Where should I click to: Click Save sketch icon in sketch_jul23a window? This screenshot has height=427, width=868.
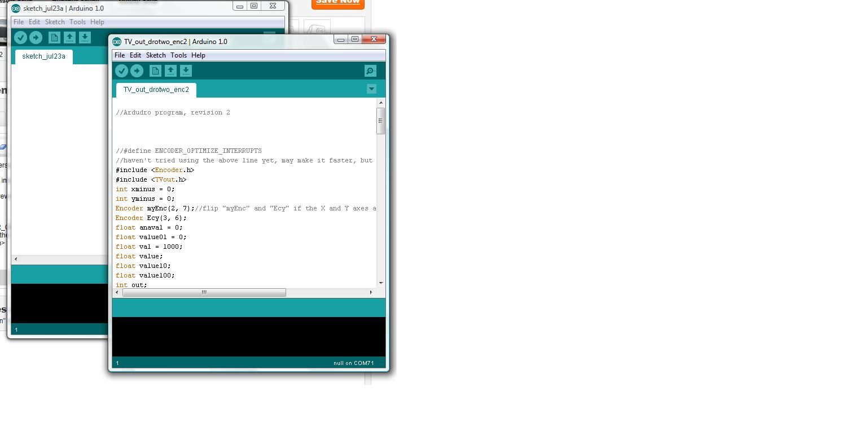[85, 37]
